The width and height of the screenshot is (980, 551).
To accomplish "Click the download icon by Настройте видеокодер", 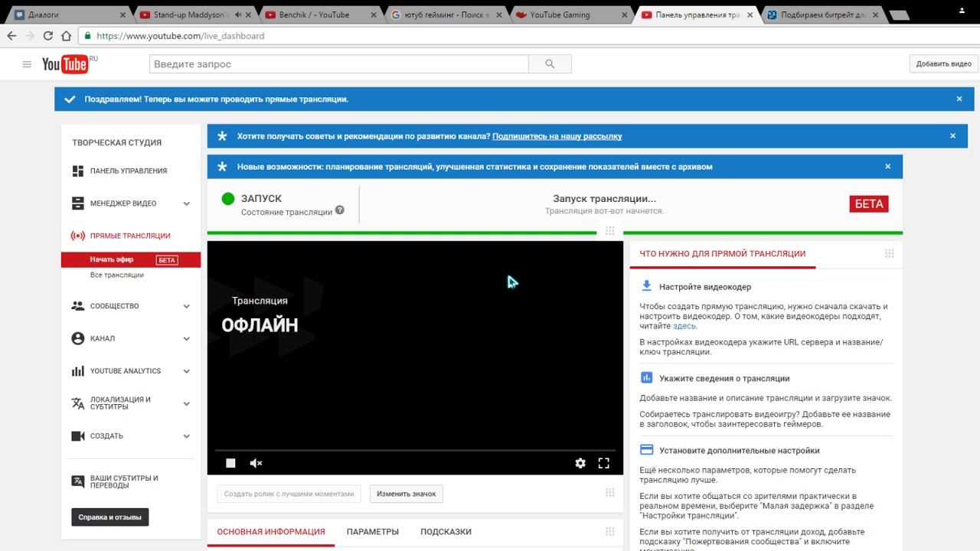I will (x=646, y=286).
